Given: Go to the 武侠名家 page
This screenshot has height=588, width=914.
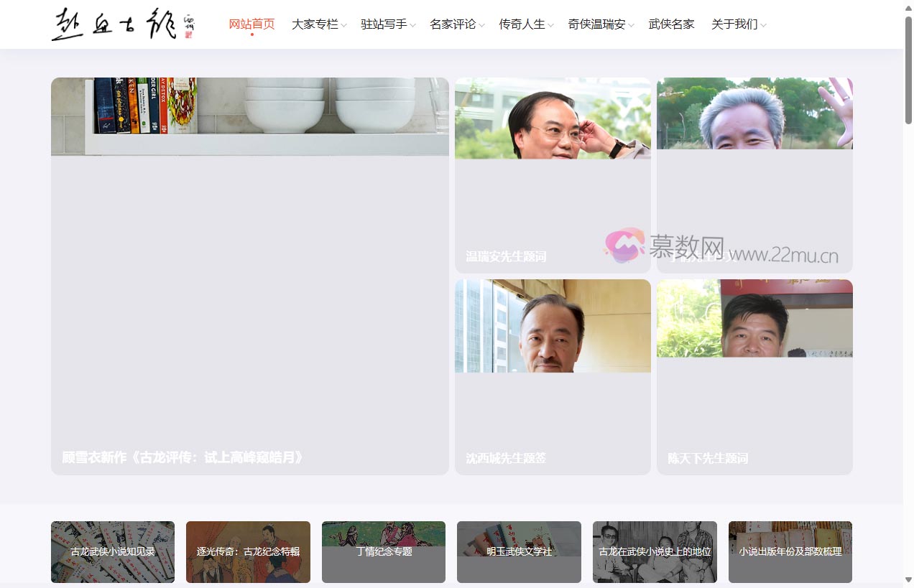Looking at the screenshot, I should pyautogui.click(x=671, y=24).
